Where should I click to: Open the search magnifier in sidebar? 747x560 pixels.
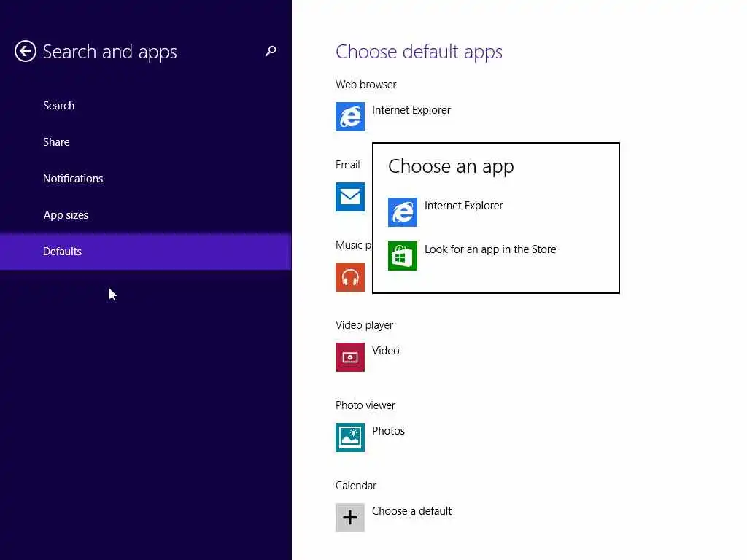(271, 52)
